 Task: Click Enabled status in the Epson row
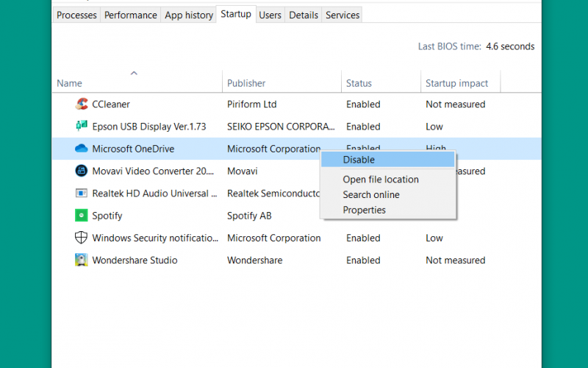click(x=363, y=127)
